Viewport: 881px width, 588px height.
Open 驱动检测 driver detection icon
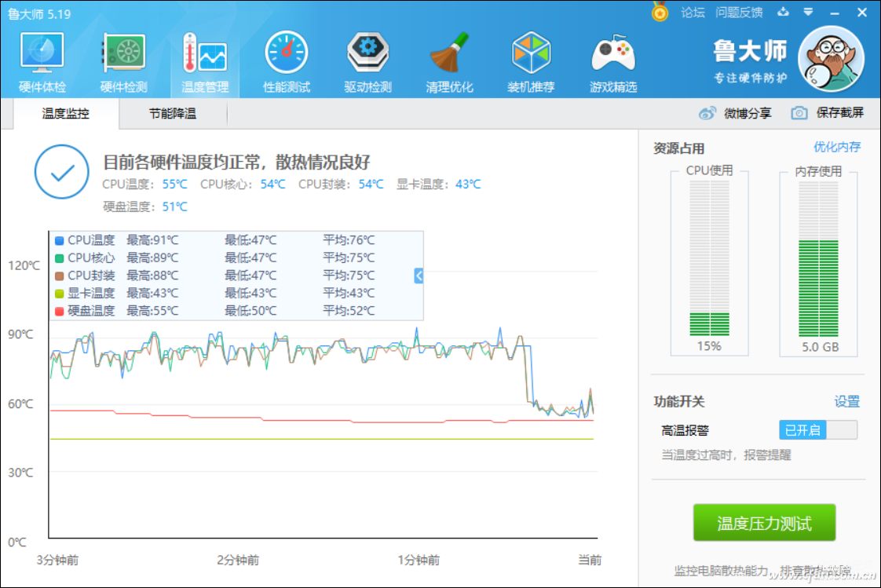(368, 62)
